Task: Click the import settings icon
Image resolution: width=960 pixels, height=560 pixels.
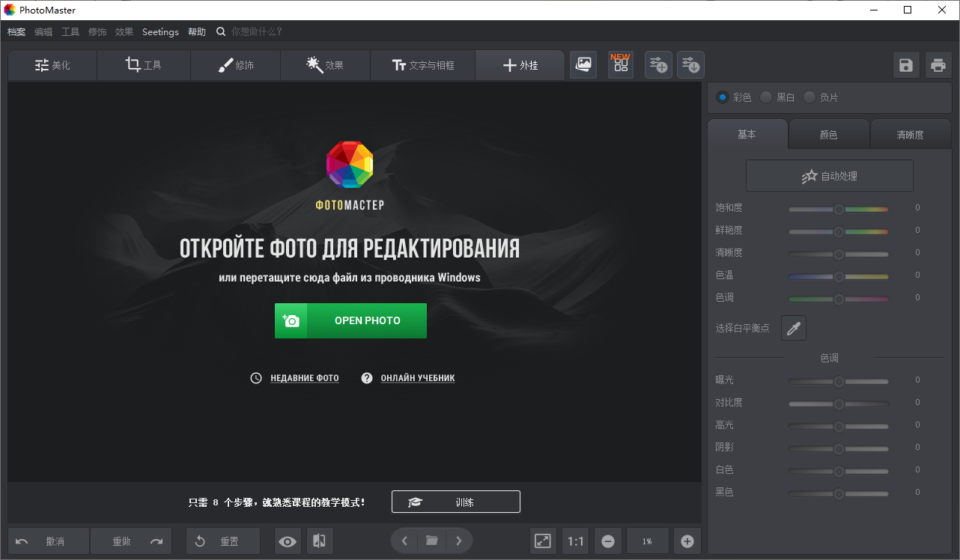Action: [690, 65]
